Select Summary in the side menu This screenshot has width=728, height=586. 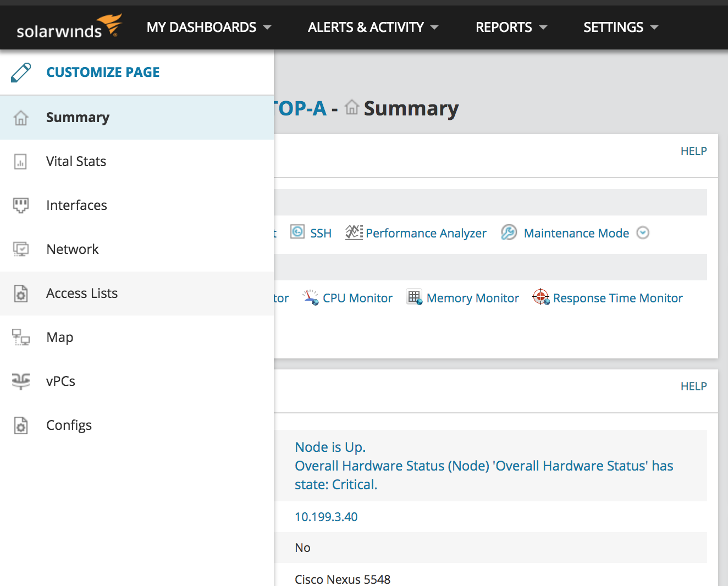137,118
